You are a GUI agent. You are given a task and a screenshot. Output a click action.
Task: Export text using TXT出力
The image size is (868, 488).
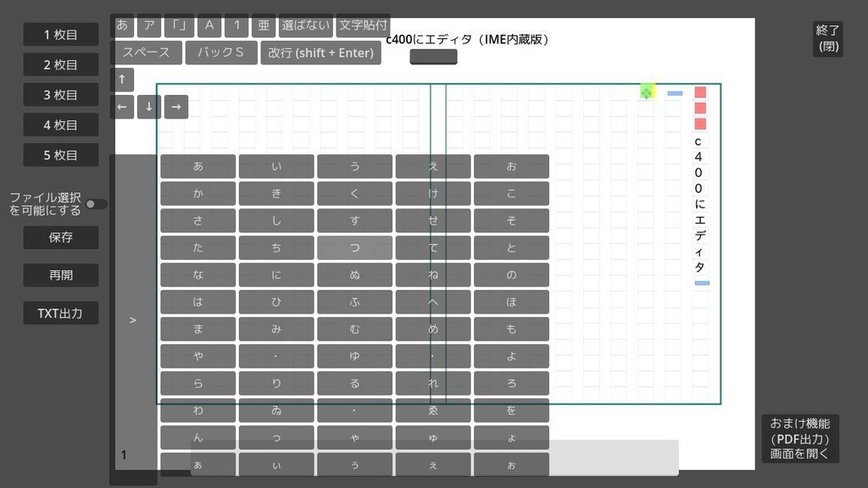click(x=59, y=313)
